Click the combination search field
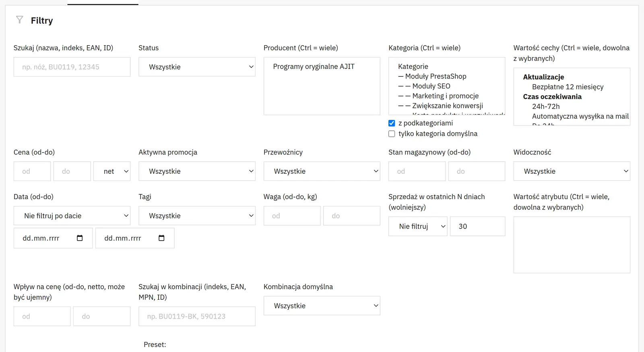Screen dimensions: 644x352 197,316
